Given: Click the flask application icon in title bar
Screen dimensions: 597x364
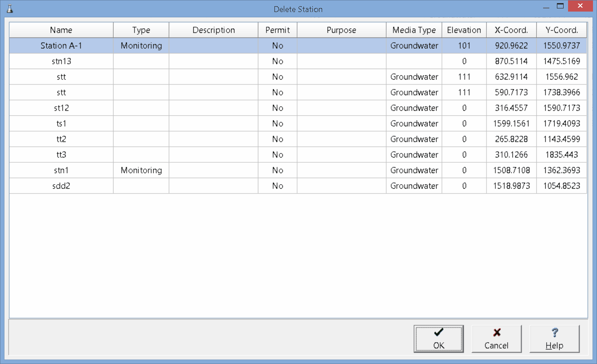Looking at the screenshot, I should coord(10,9).
